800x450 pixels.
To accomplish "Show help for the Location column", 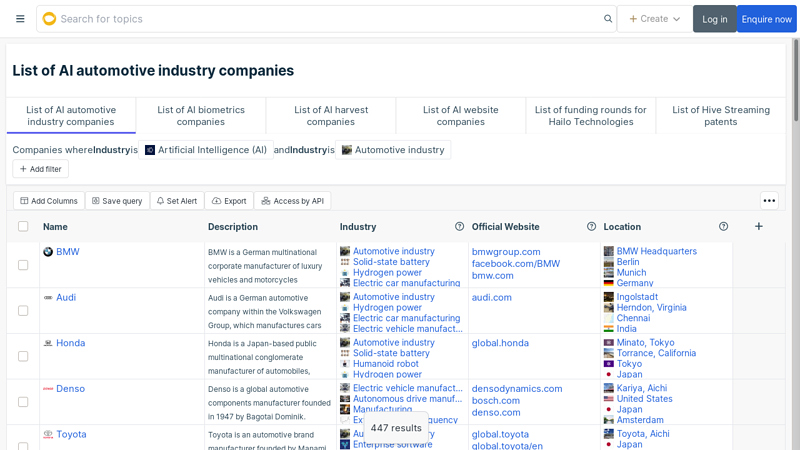I will click(723, 227).
